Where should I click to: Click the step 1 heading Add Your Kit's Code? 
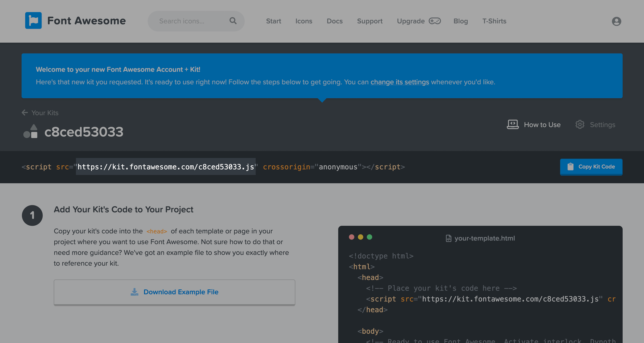124,210
